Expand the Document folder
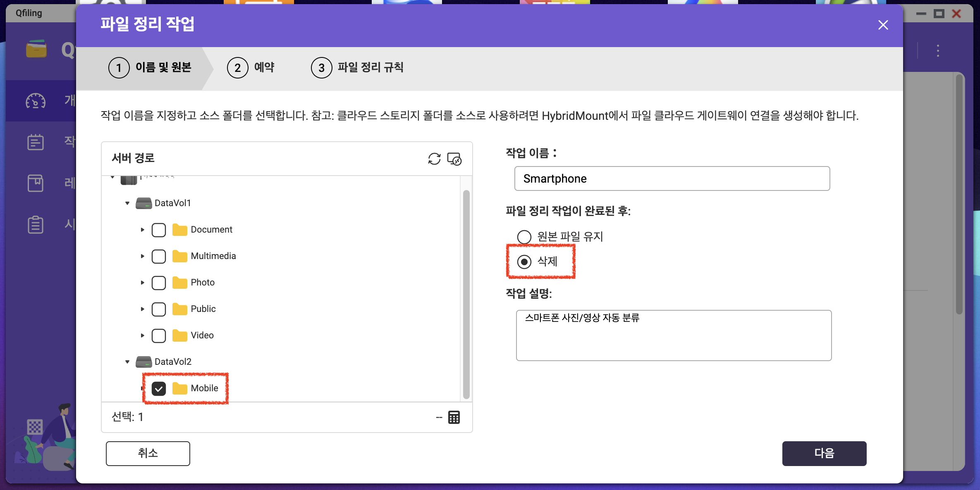980x490 pixels. pos(142,230)
